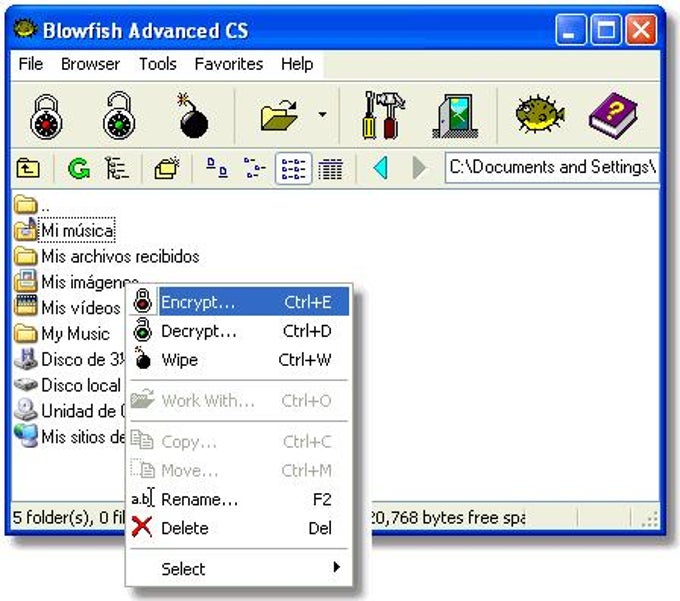
Task: Navigate back with cyan left arrow
Action: point(381,168)
